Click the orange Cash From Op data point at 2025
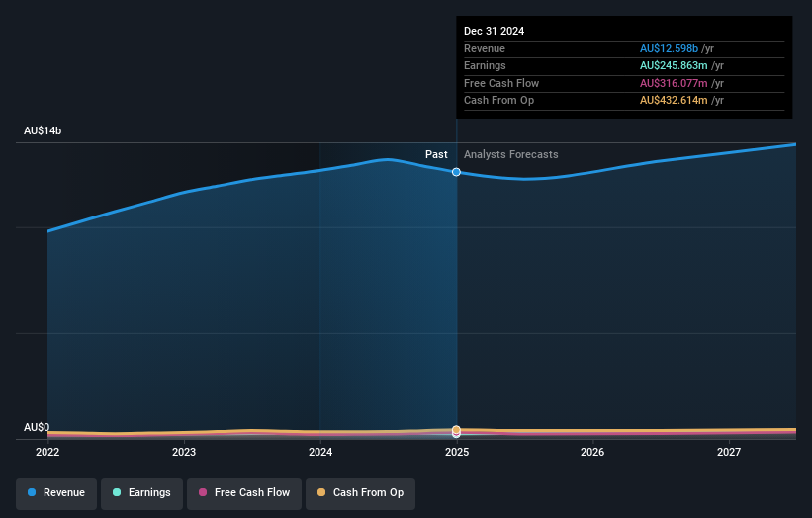The image size is (812, 518). coord(456,429)
